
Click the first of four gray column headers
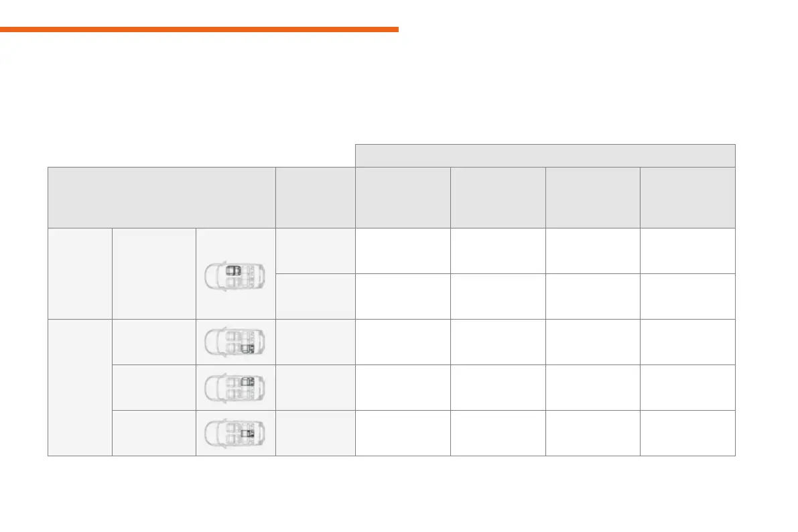403,198
